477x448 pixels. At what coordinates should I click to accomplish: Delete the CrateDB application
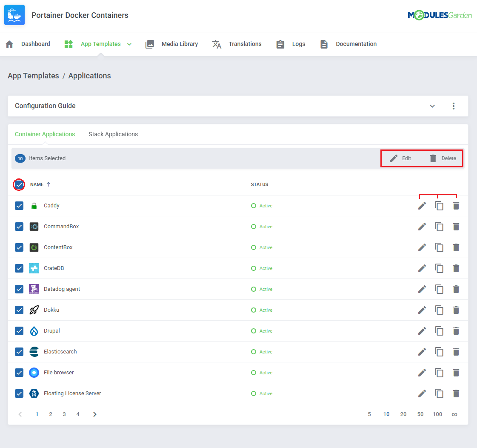(456, 268)
